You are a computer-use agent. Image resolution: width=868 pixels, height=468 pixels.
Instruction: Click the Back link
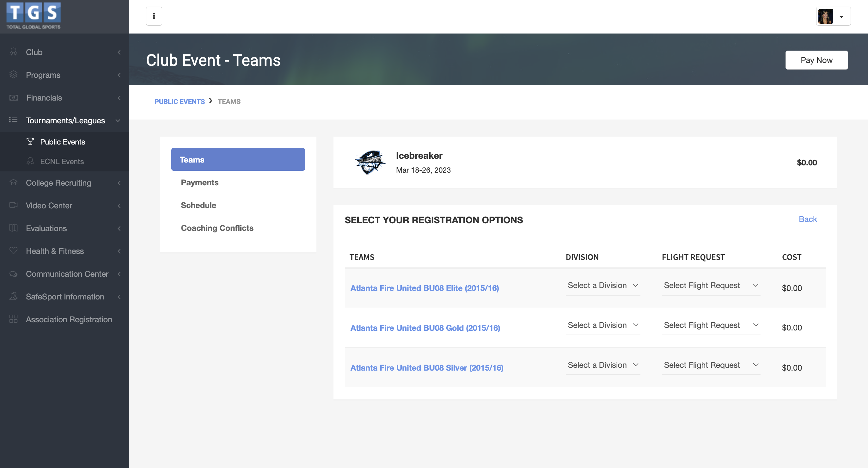point(808,219)
